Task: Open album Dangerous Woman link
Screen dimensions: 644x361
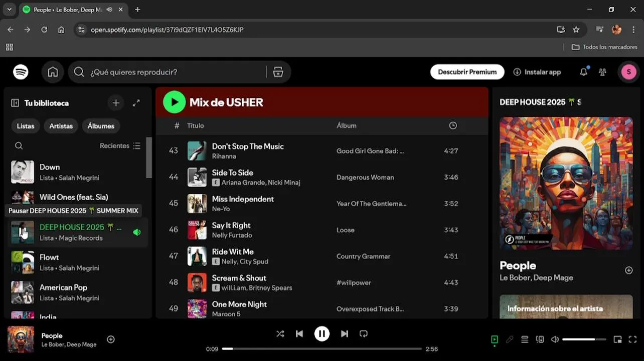Action: click(x=365, y=177)
